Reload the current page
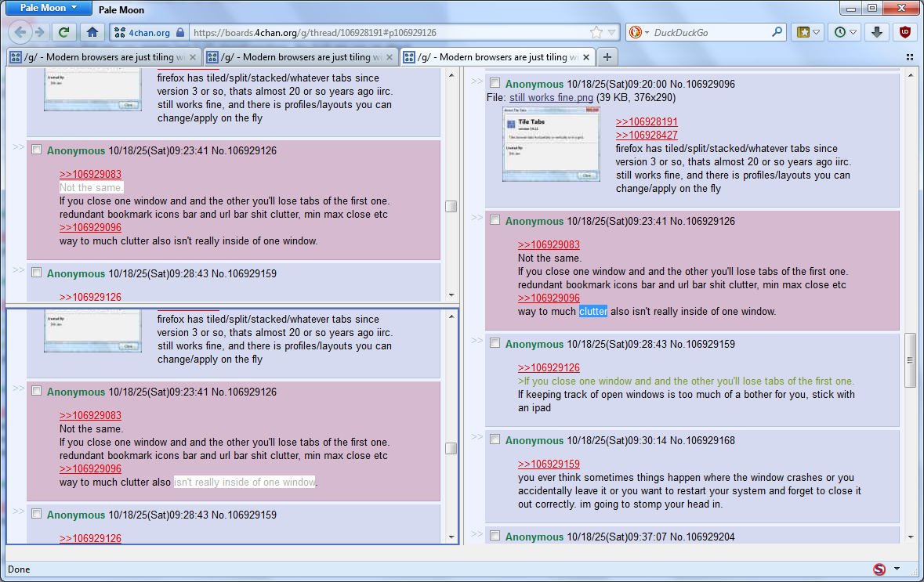The width and height of the screenshot is (924, 582). (63, 32)
